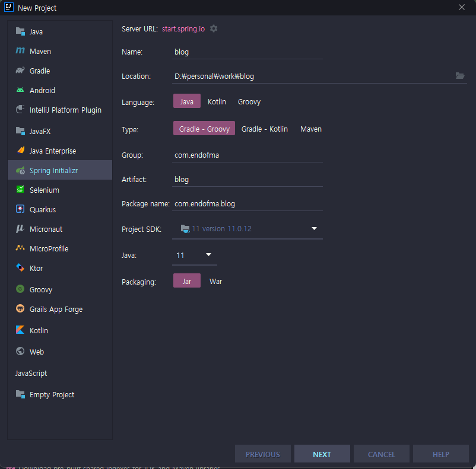Select Jar packaging
Screen dimensions: 476x469
coord(187,281)
